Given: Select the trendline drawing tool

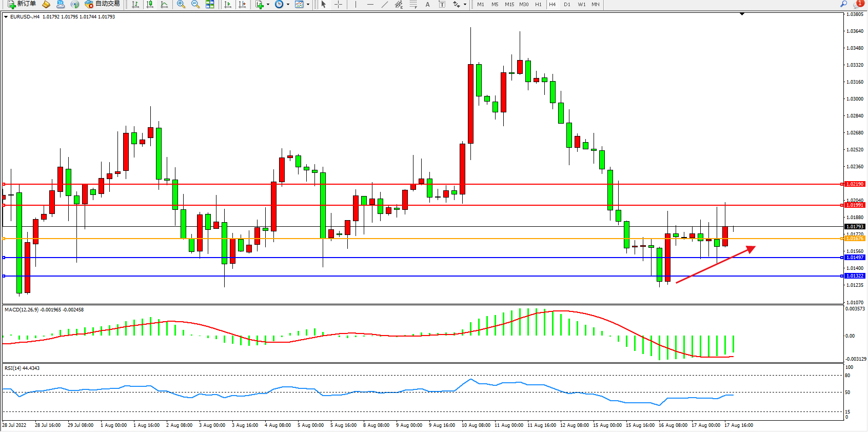Looking at the screenshot, I should coord(385,5).
